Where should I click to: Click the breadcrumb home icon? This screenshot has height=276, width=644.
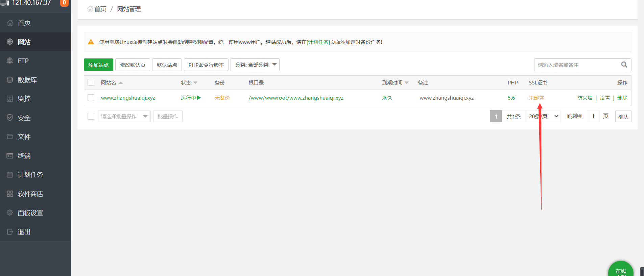pos(90,9)
